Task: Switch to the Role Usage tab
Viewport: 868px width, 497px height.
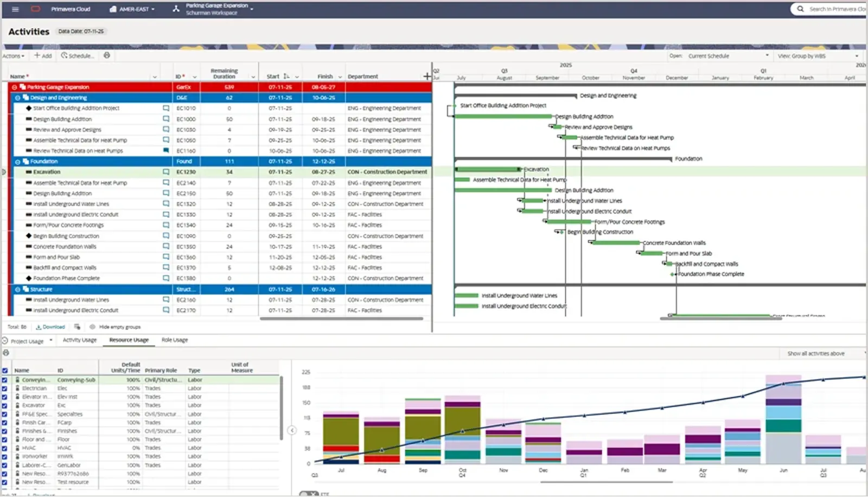Action: coord(175,340)
